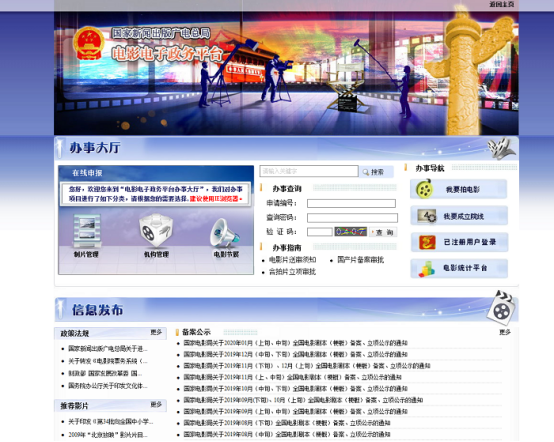554x442 pixels.
Task: Click the national emblem logo in banner
Action: (x=88, y=43)
